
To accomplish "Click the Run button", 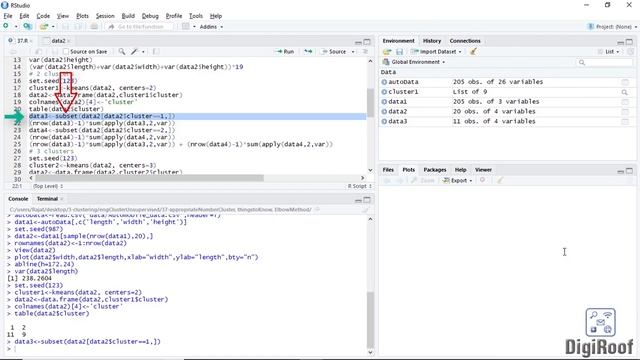I will (285, 51).
